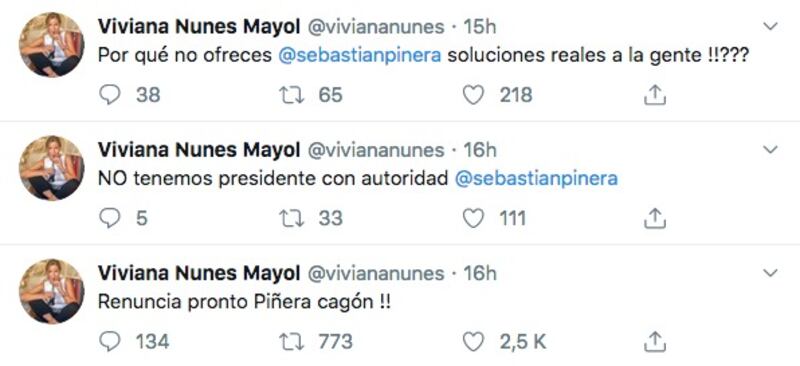This screenshot has width=800, height=366.
Task: Reply to the 'Renuncia pronto' tweet
Action: coord(109,342)
